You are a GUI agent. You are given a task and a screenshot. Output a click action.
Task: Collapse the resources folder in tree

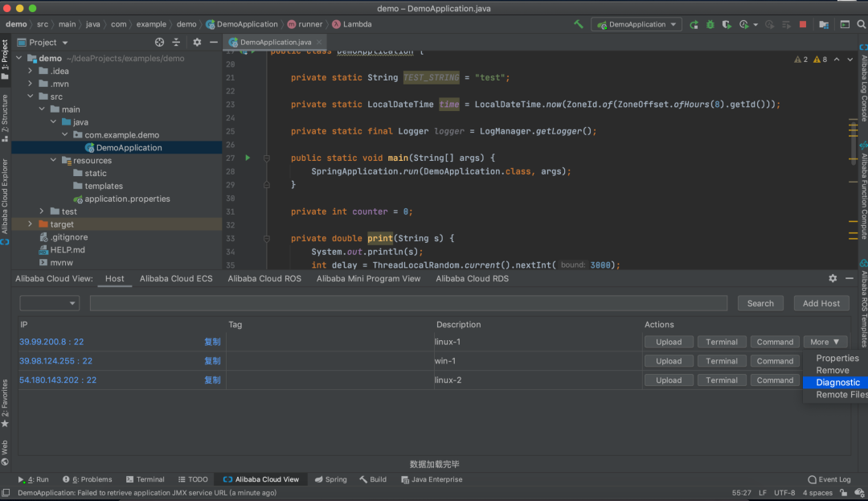[54, 161]
